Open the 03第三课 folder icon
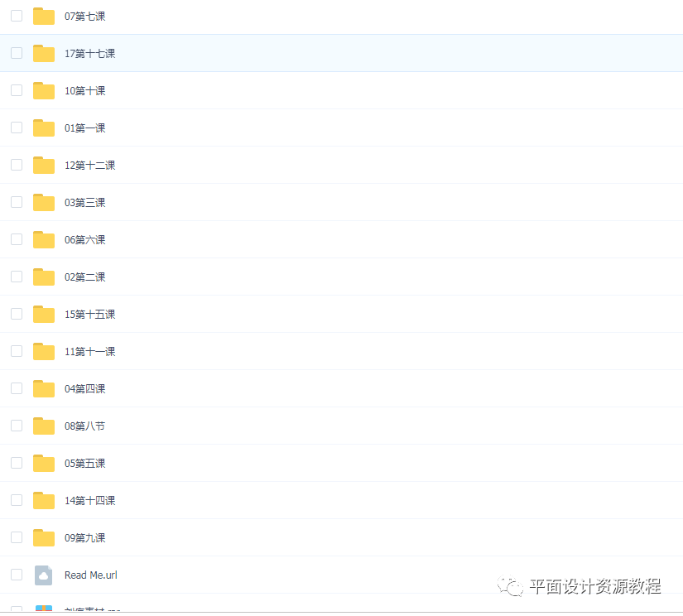Screen dimensions: 683x616 point(44,202)
